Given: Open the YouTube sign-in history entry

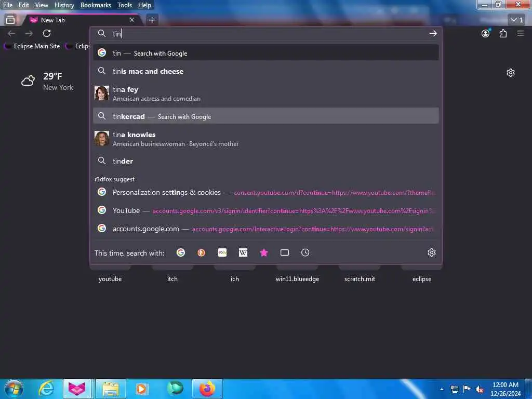Looking at the screenshot, I should [265, 210].
